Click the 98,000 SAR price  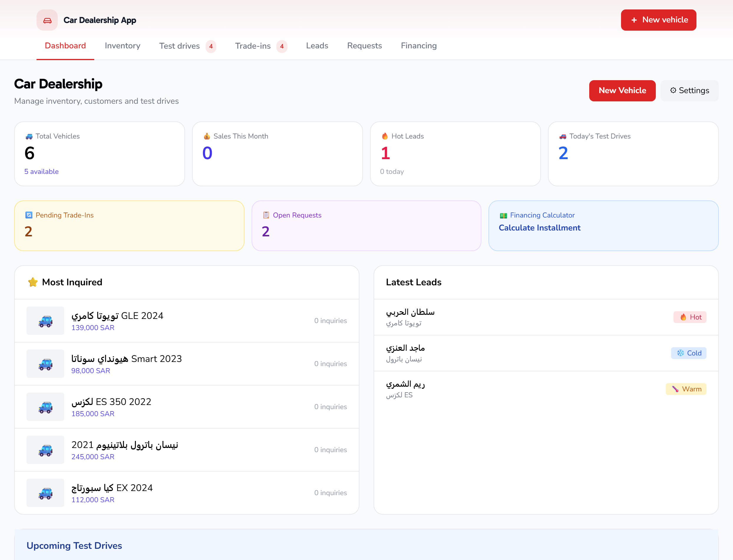[x=91, y=371]
